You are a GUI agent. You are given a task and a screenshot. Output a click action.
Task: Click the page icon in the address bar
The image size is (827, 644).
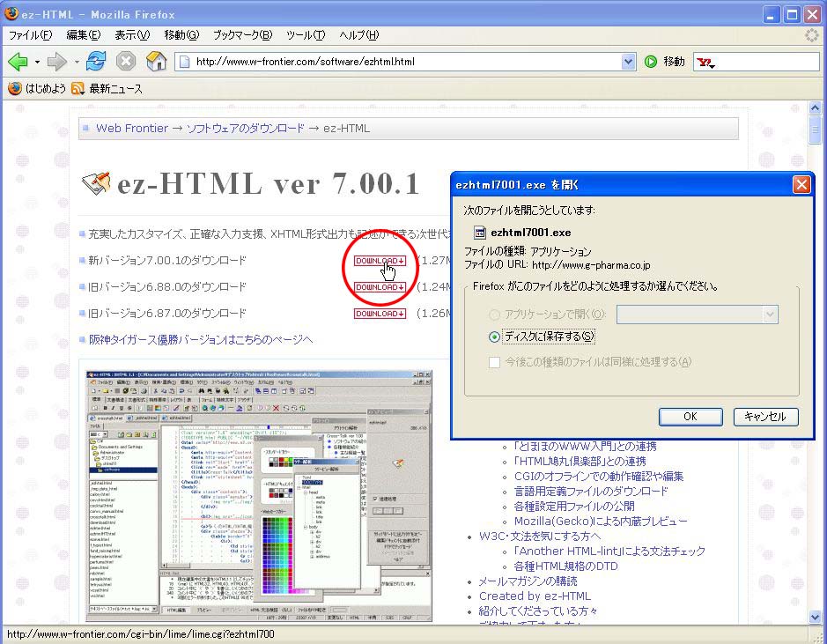(185, 62)
